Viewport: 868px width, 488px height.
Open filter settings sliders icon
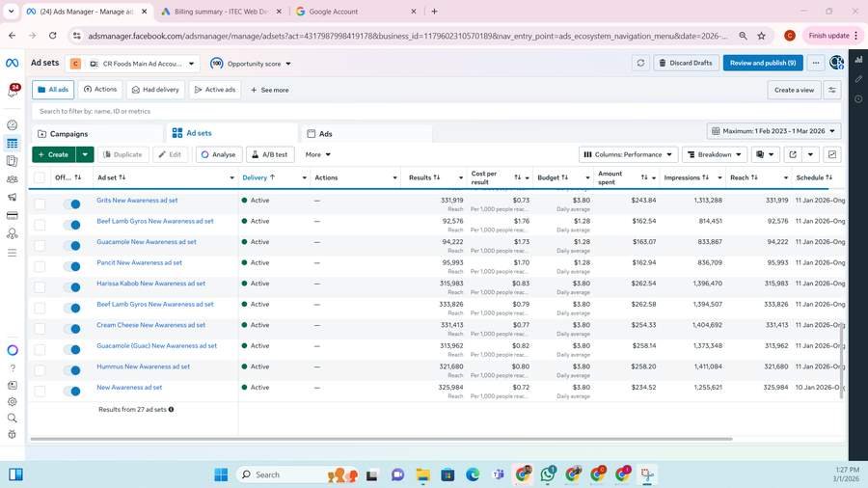[x=832, y=90]
